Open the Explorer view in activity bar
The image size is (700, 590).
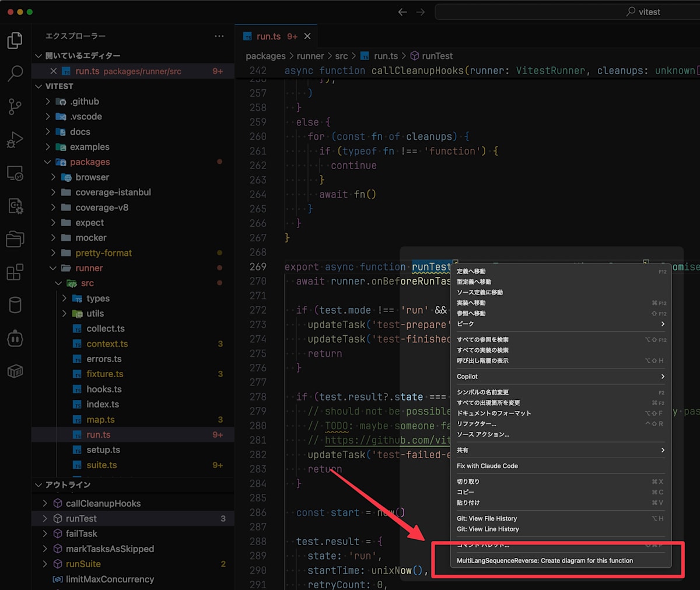[15, 40]
